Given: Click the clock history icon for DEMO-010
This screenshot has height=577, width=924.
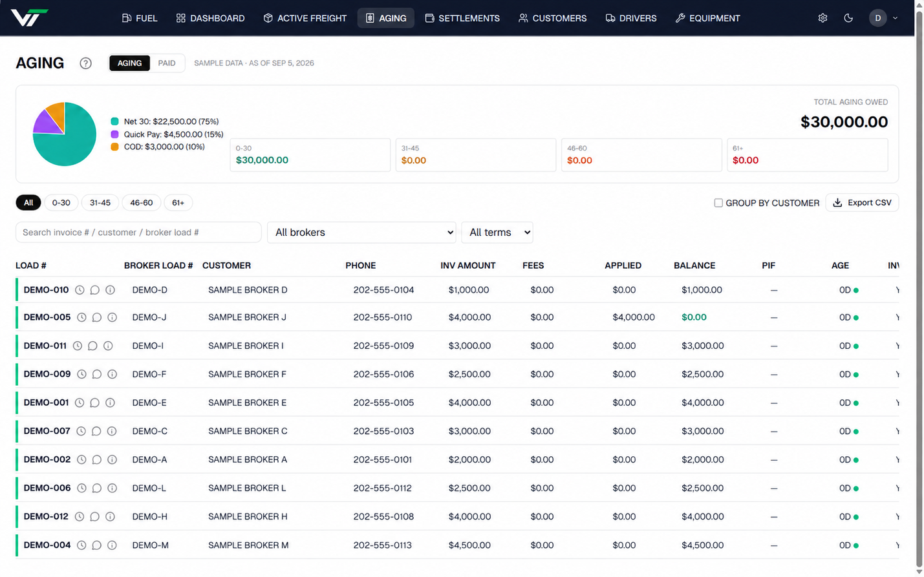Looking at the screenshot, I should pos(80,290).
